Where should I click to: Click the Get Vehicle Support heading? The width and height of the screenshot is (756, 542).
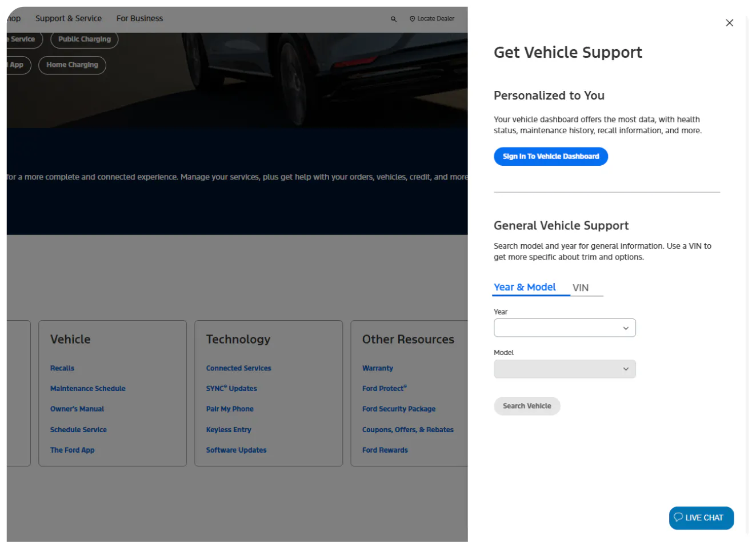pyautogui.click(x=568, y=53)
